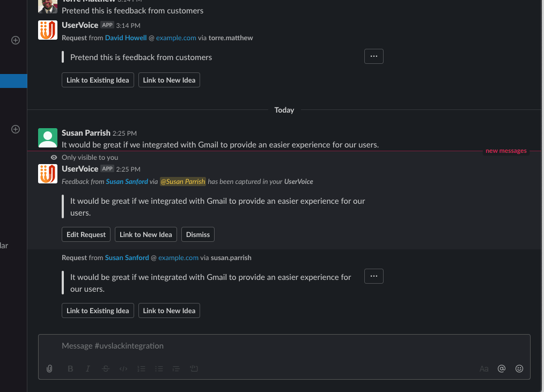Click the 2:25 PM timestamp beside UserVoice
544x392 pixels.
(128, 169)
